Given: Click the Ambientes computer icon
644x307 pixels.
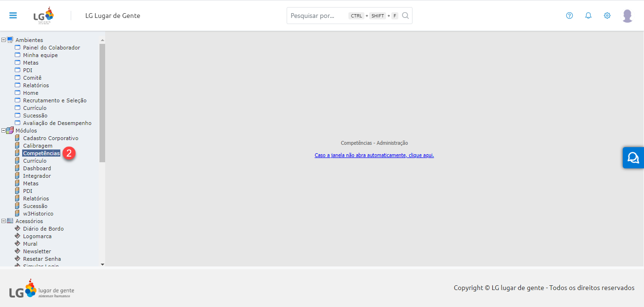Looking at the screenshot, I should click(10, 40).
